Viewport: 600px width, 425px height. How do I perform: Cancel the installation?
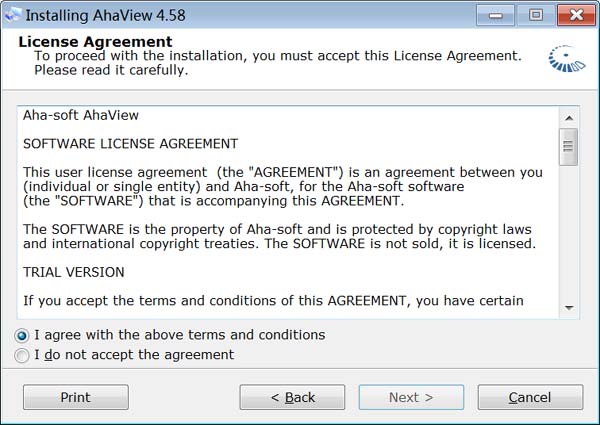point(530,397)
